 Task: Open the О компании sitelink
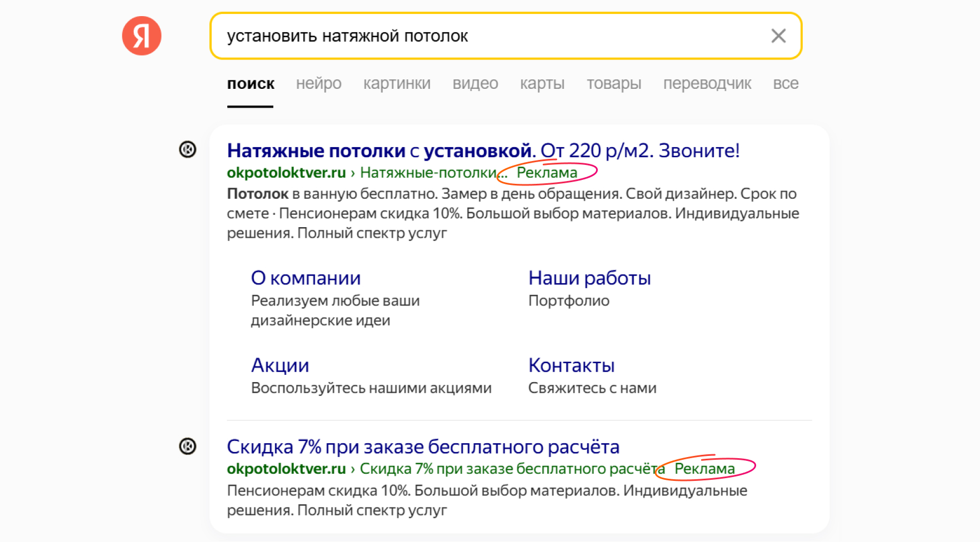(306, 278)
